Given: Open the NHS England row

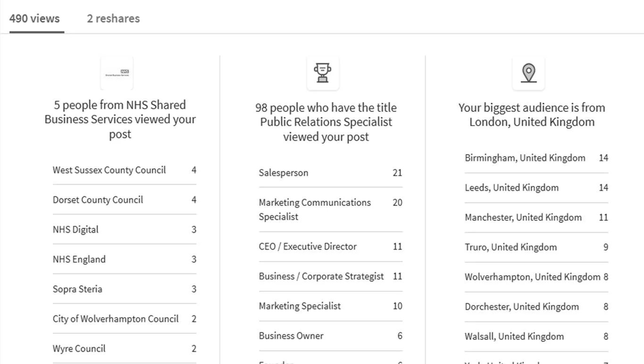Looking at the screenshot, I should 125,259.
